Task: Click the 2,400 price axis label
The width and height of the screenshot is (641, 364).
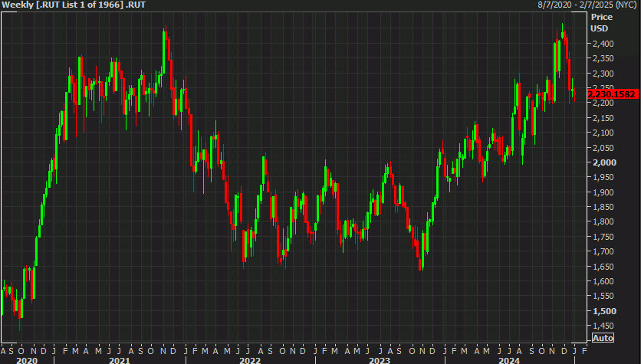Action: (602, 44)
